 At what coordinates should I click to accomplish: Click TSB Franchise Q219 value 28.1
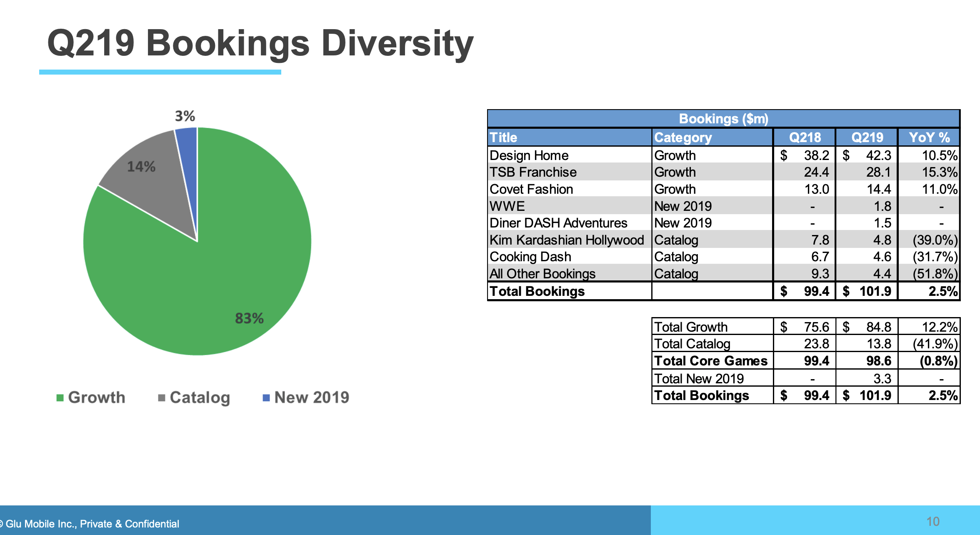(878, 172)
